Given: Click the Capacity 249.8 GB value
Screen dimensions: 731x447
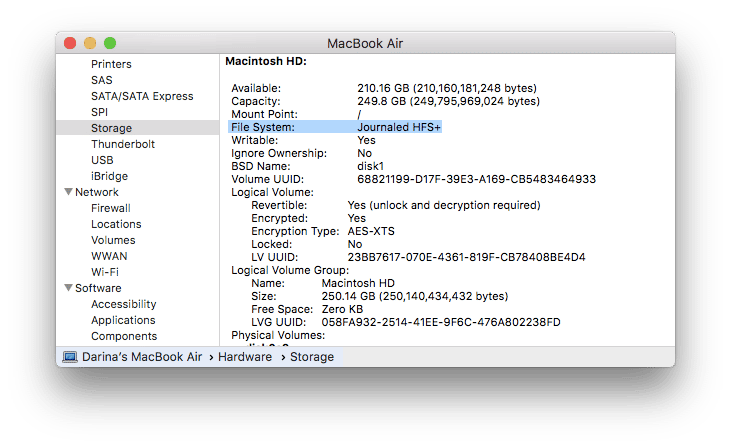Looking at the screenshot, I should point(448,101).
